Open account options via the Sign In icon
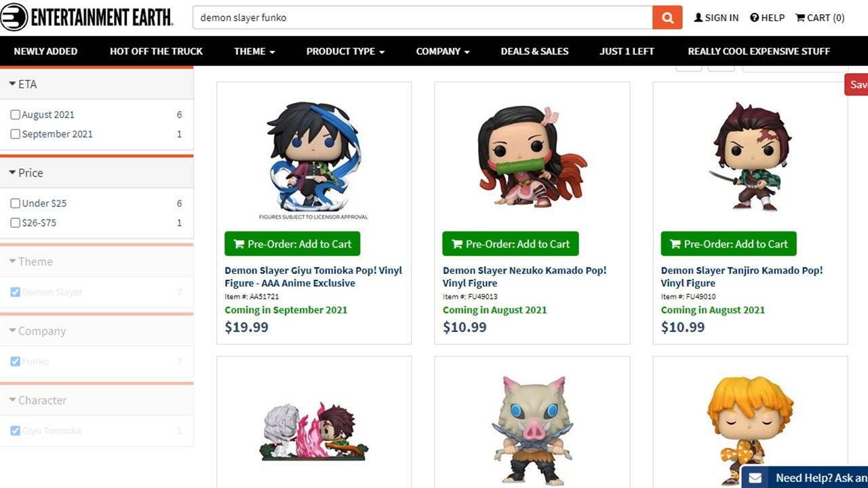 click(698, 18)
